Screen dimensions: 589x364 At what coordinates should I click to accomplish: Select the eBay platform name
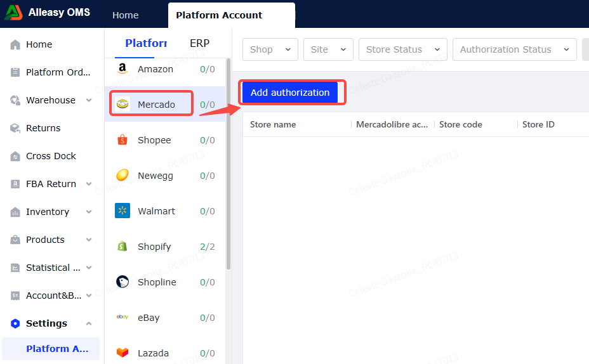149,318
